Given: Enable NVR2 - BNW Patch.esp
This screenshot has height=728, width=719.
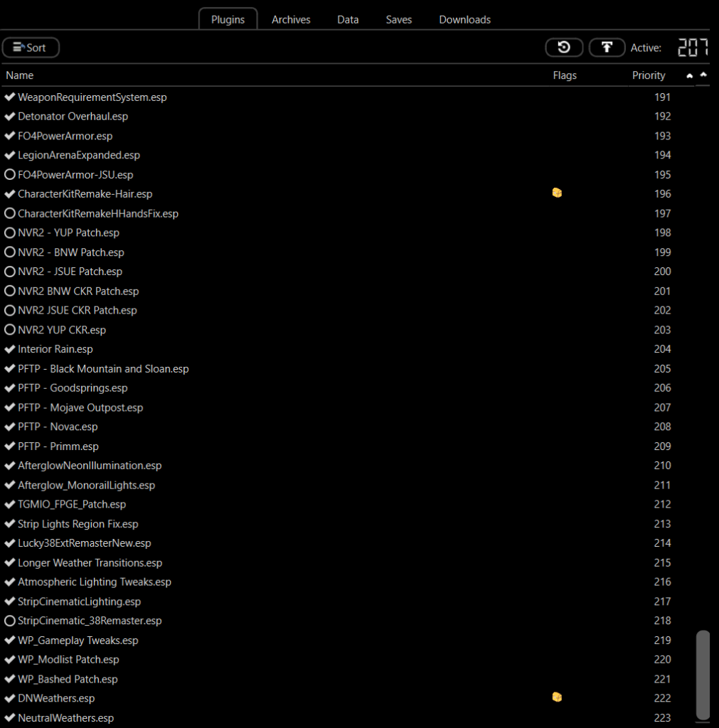Looking at the screenshot, I should click(10, 252).
